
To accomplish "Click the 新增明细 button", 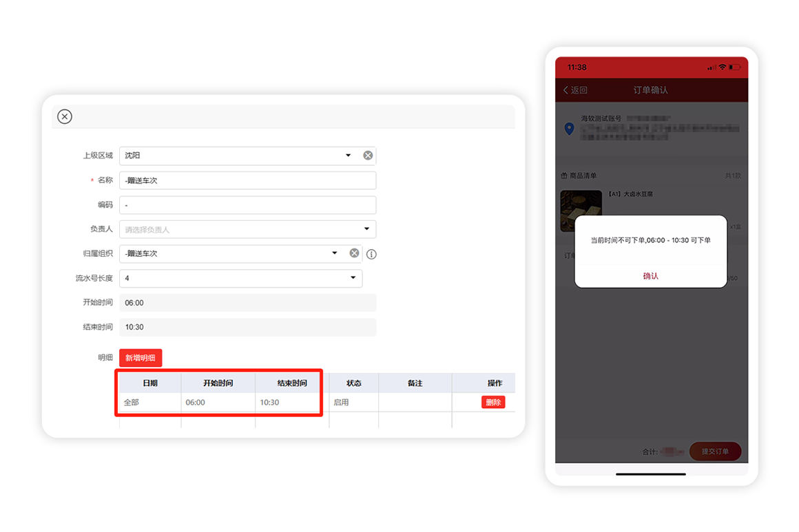I will (x=141, y=358).
